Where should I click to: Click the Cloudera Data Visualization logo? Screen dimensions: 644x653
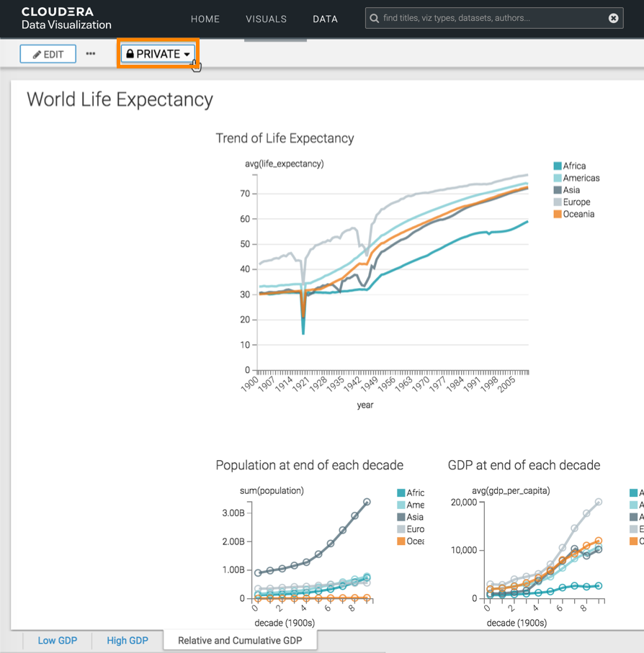pos(66,19)
